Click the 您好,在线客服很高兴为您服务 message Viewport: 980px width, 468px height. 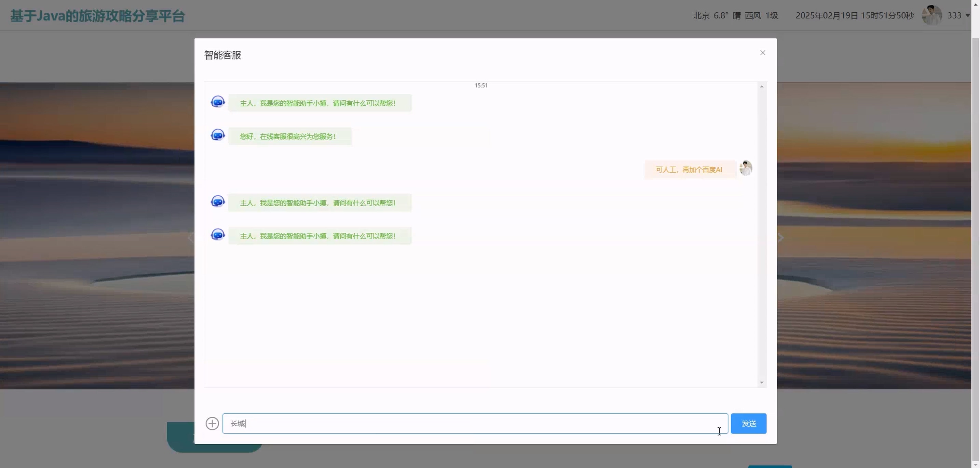pyautogui.click(x=288, y=136)
